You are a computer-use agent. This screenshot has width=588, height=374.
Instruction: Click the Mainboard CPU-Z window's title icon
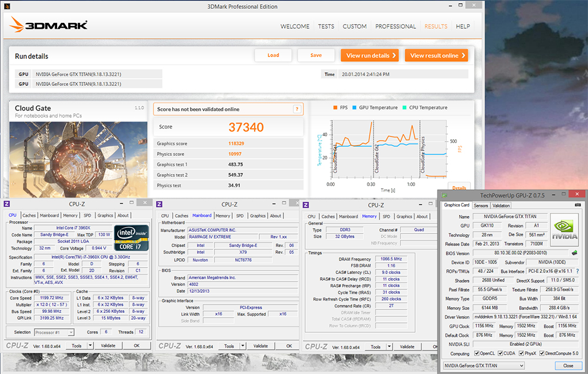(159, 204)
